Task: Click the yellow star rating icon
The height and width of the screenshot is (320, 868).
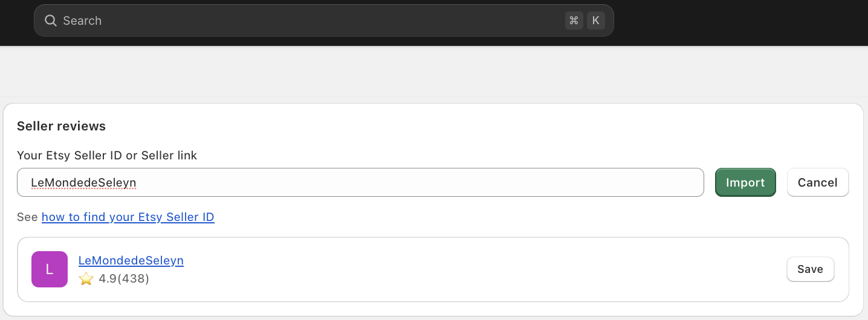Action: tap(86, 279)
